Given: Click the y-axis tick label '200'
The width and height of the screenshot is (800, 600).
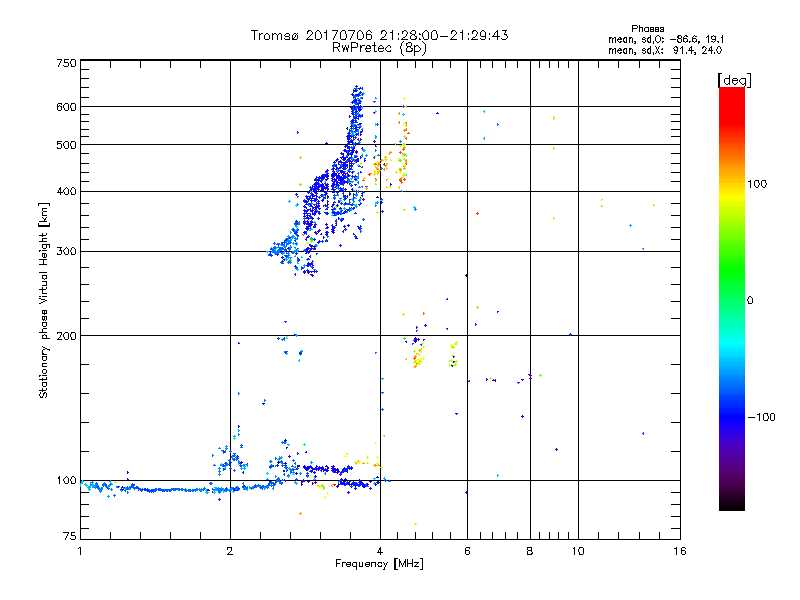Looking at the screenshot, I should (x=66, y=336).
